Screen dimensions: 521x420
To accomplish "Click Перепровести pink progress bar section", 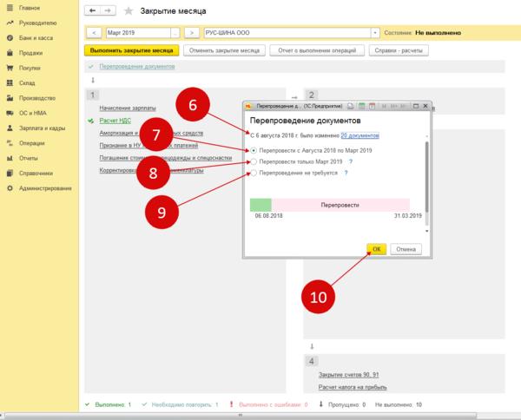I will [x=340, y=205].
